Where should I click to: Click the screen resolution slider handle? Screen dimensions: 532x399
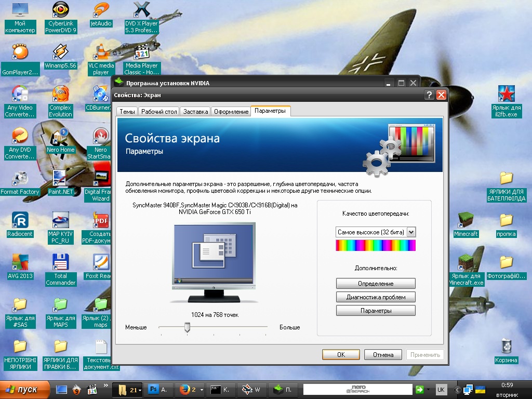click(x=187, y=327)
